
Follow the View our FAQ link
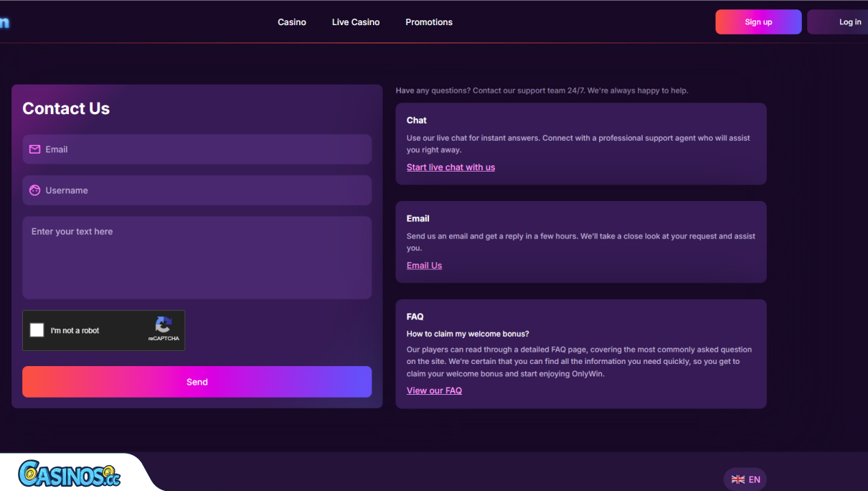click(x=434, y=391)
